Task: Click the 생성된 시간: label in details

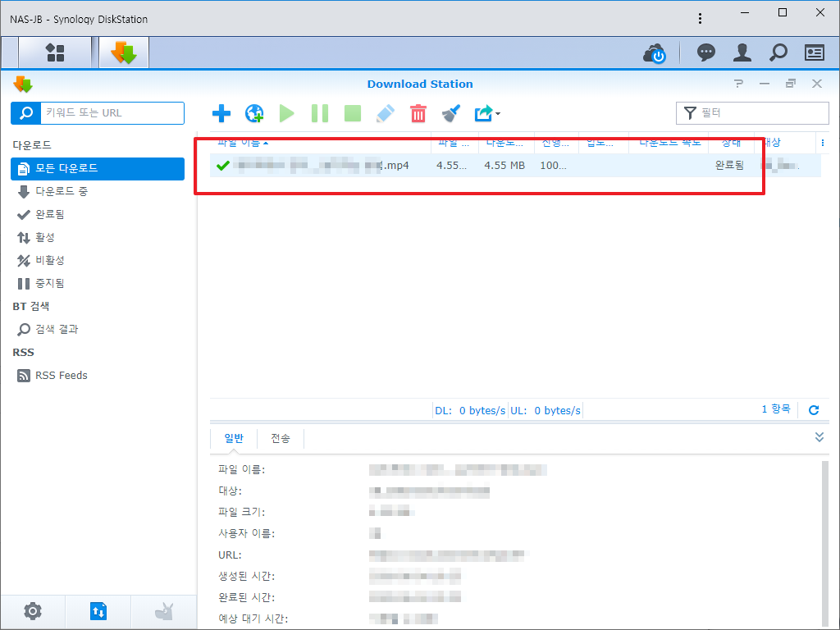Action: (x=246, y=577)
